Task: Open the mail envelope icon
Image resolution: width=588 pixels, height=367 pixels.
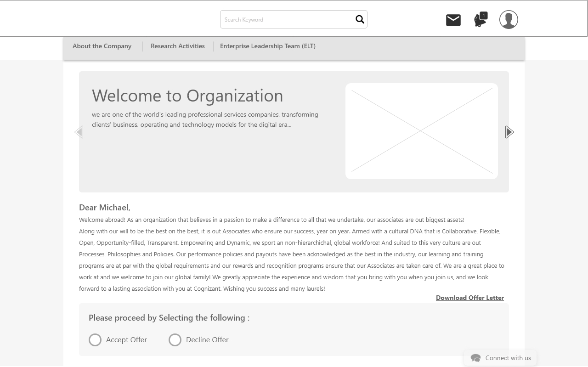Action: [453, 20]
